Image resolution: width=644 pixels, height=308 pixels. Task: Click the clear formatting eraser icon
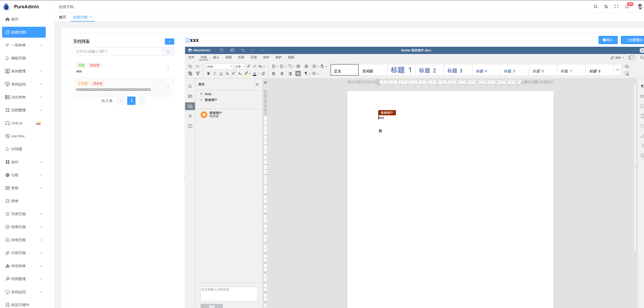pyautogui.click(x=263, y=73)
